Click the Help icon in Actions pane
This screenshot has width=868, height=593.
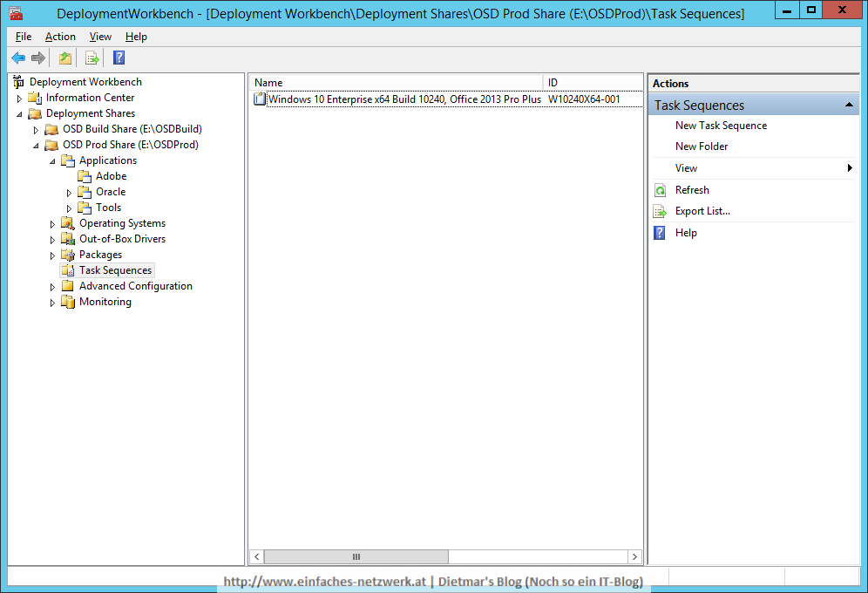pyautogui.click(x=660, y=233)
